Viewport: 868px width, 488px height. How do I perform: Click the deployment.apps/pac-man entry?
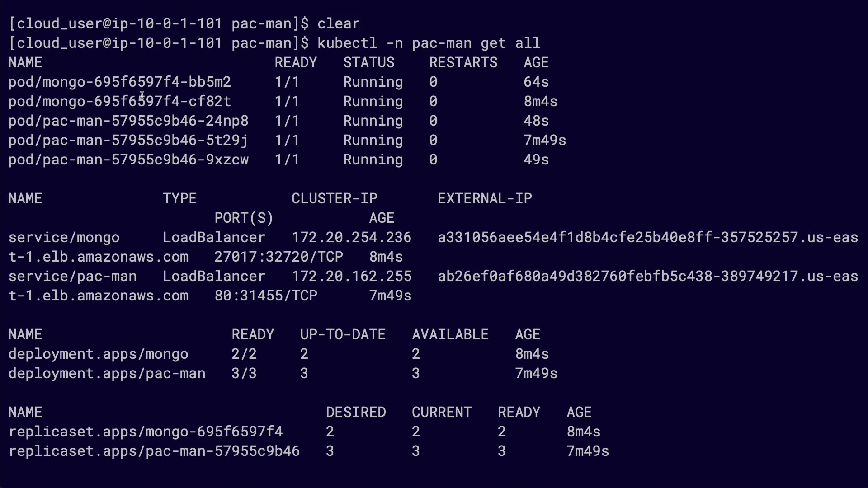coord(107,374)
